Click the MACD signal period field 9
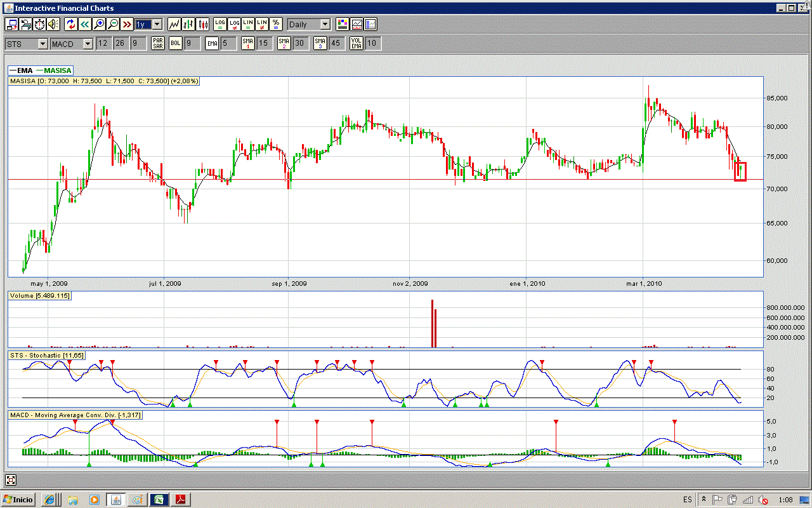The width and height of the screenshot is (812, 508). (138, 43)
